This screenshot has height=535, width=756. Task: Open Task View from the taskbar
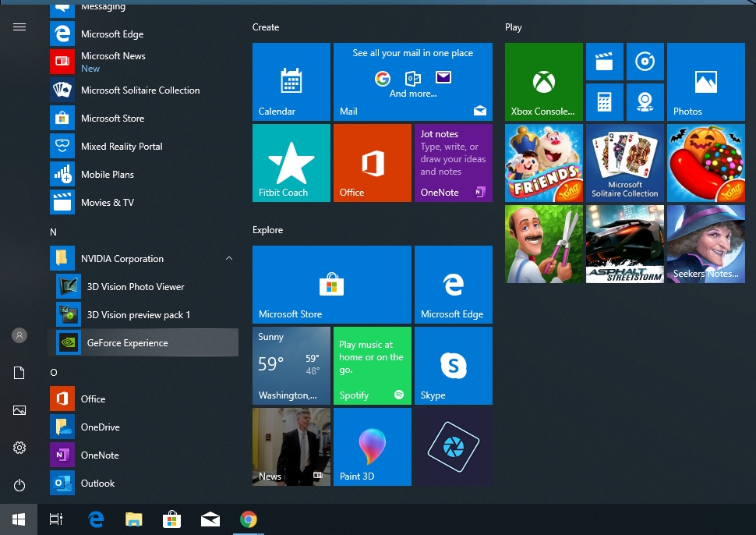[x=56, y=519]
